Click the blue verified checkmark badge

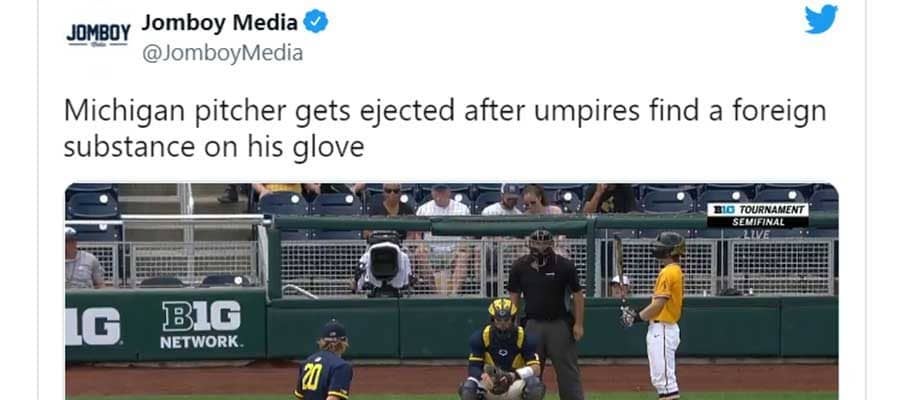(x=315, y=22)
